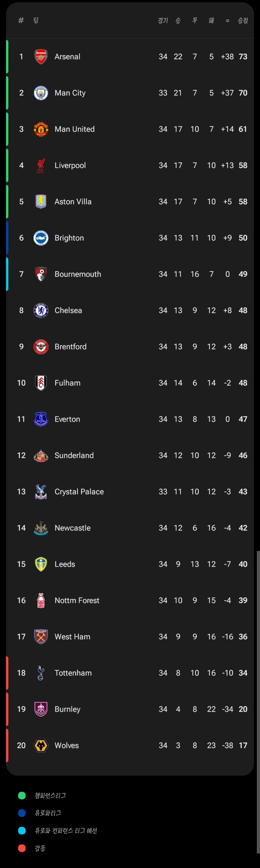
Task: Click the 경기 matches played column header
Action: pyautogui.click(x=163, y=21)
